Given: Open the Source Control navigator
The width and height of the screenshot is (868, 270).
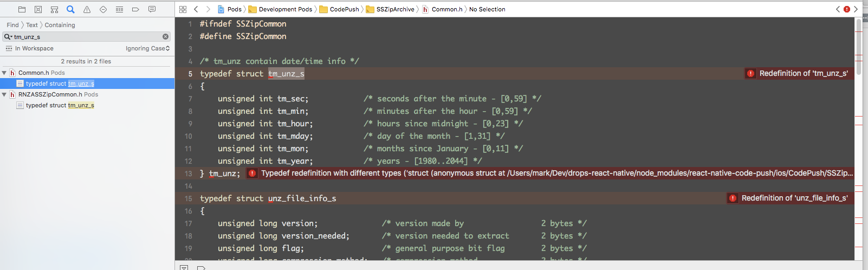Looking at the screenshot, I should point(38,9).
